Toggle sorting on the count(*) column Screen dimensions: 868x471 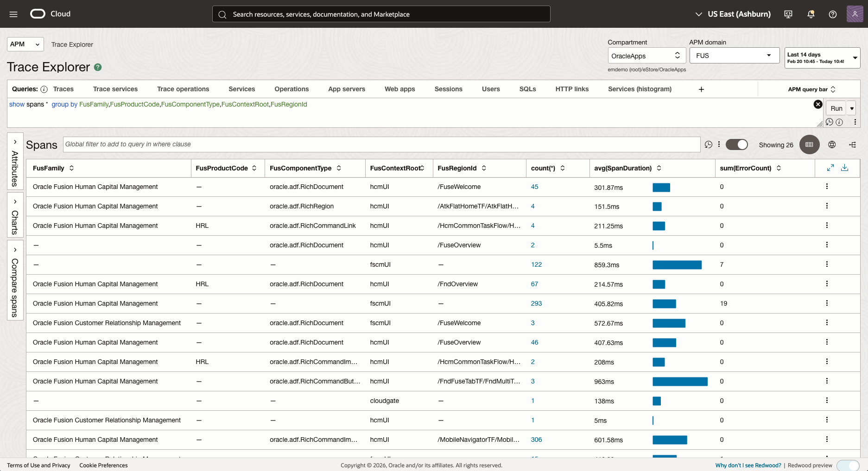tap(563, 168)
